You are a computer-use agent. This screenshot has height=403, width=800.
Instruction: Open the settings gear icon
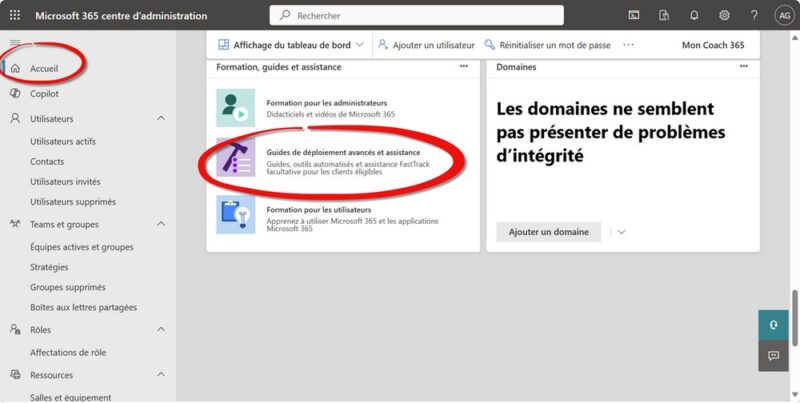(x=724, y=15)
